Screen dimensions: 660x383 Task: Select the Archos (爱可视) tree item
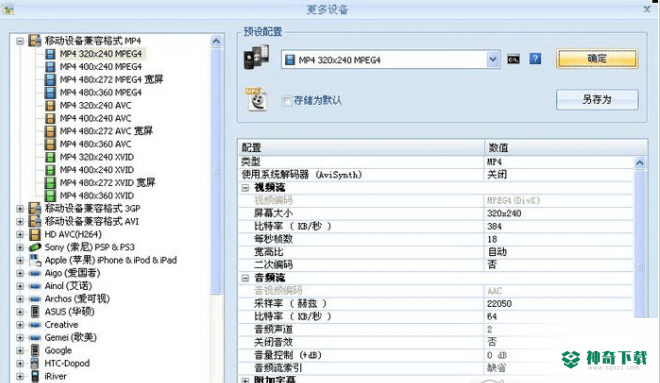pyautogui.click(x=77, y=299)
